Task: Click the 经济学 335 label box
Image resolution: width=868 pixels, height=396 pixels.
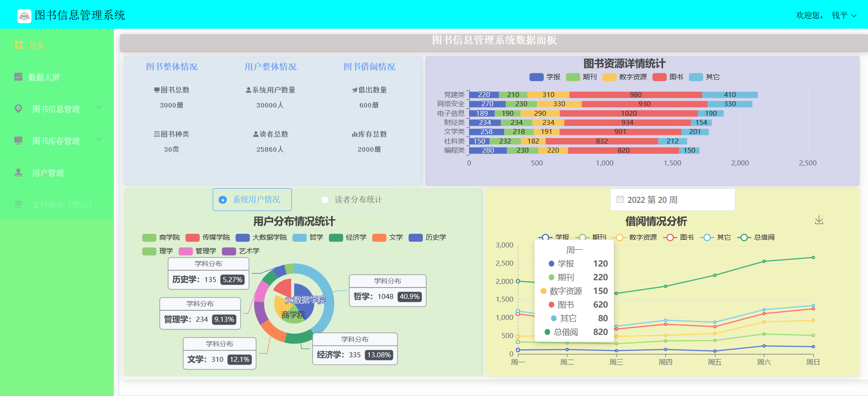Action: (355, 349)
